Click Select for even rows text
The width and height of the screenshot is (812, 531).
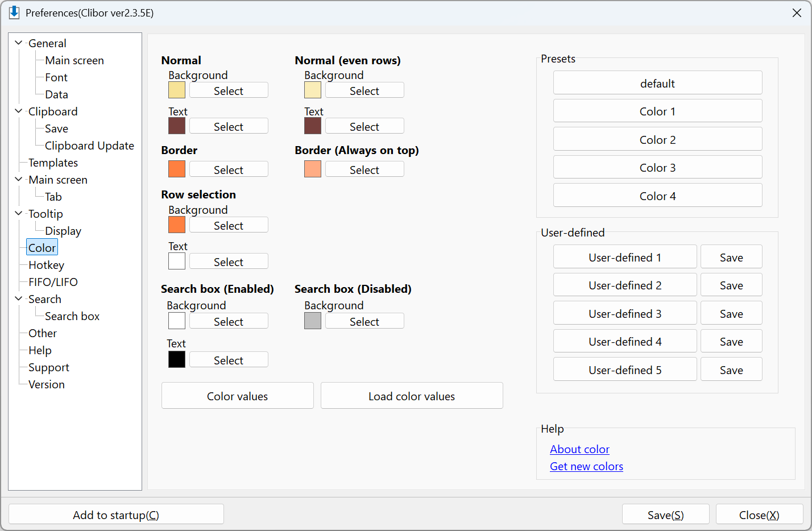coord(364,126)
